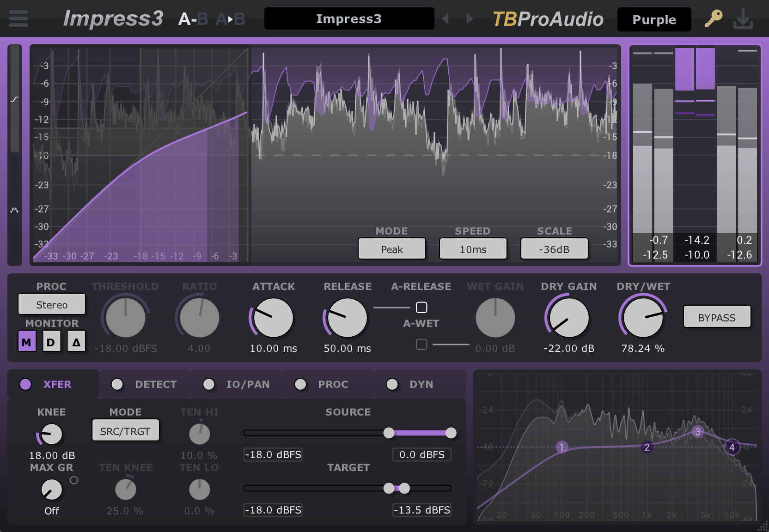Screen dimensions: 769x532
Task: Click SOURCE slider left handle
Action: (x=389, y=433)
